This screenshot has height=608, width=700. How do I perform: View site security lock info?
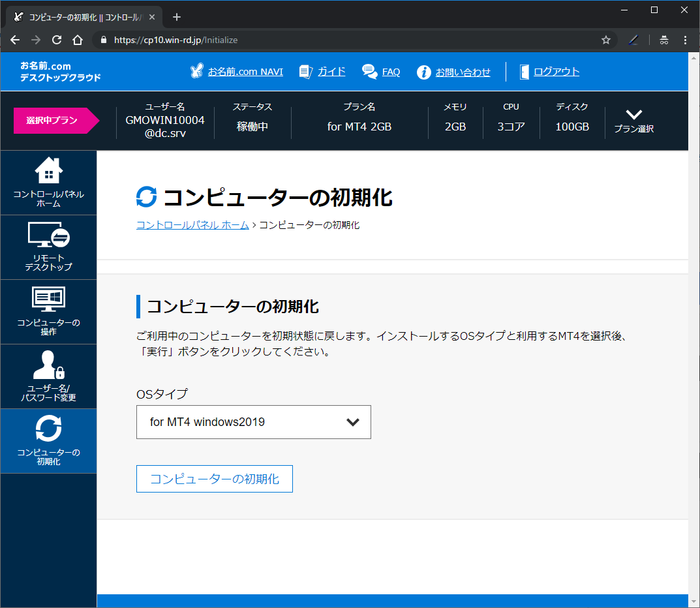104,40
